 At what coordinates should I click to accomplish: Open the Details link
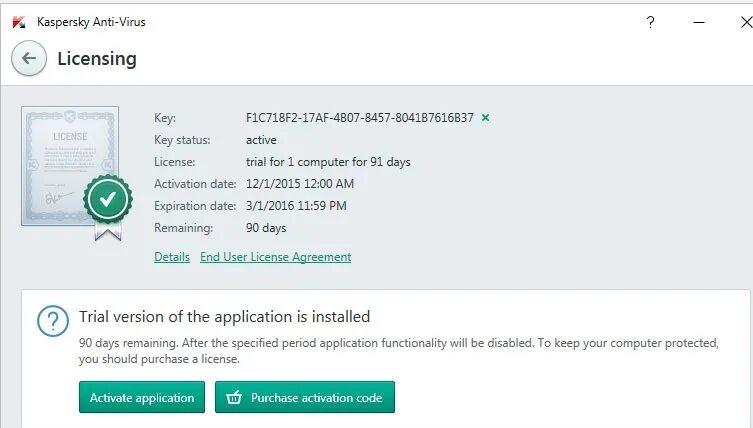tap(172, 257)
